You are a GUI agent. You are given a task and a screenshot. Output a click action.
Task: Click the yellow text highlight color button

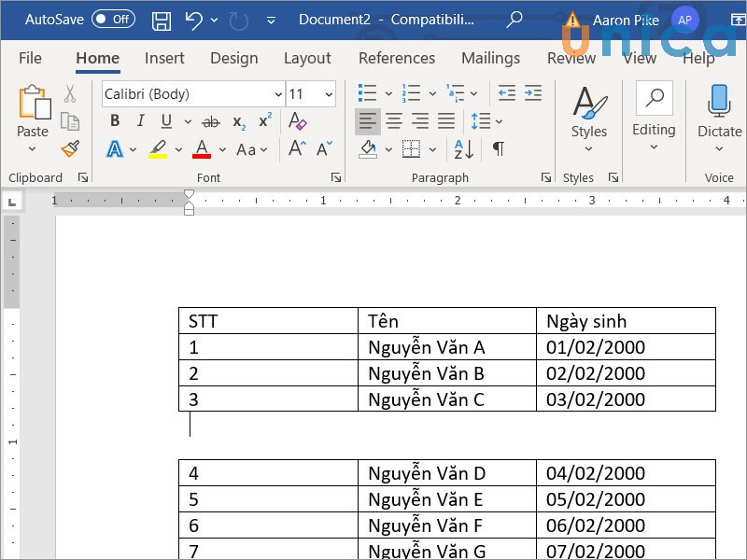[158, 149]
